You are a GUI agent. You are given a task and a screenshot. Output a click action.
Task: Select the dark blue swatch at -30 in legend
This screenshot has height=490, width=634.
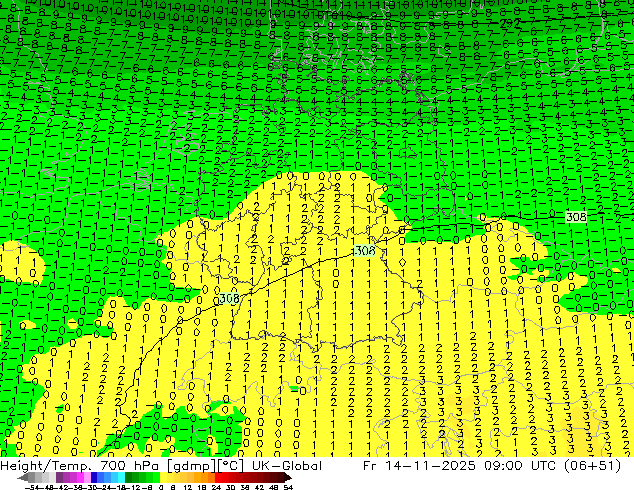coord(94,478)
